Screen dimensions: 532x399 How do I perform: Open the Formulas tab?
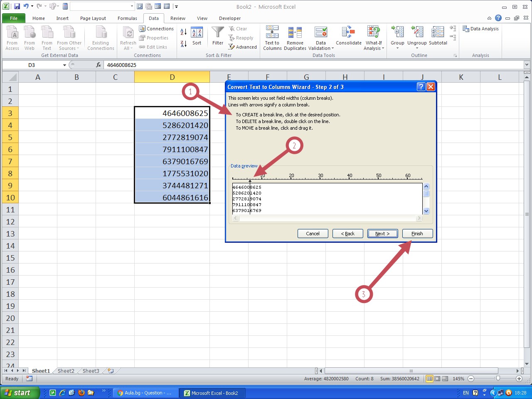coord(127,18)
